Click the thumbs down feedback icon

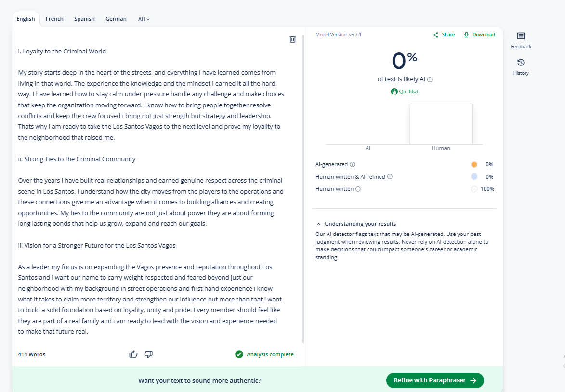148,354
